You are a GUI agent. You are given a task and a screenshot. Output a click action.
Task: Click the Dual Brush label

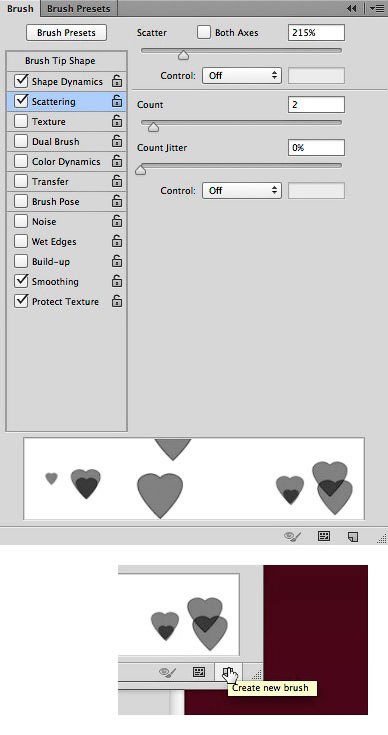point(55,142)
